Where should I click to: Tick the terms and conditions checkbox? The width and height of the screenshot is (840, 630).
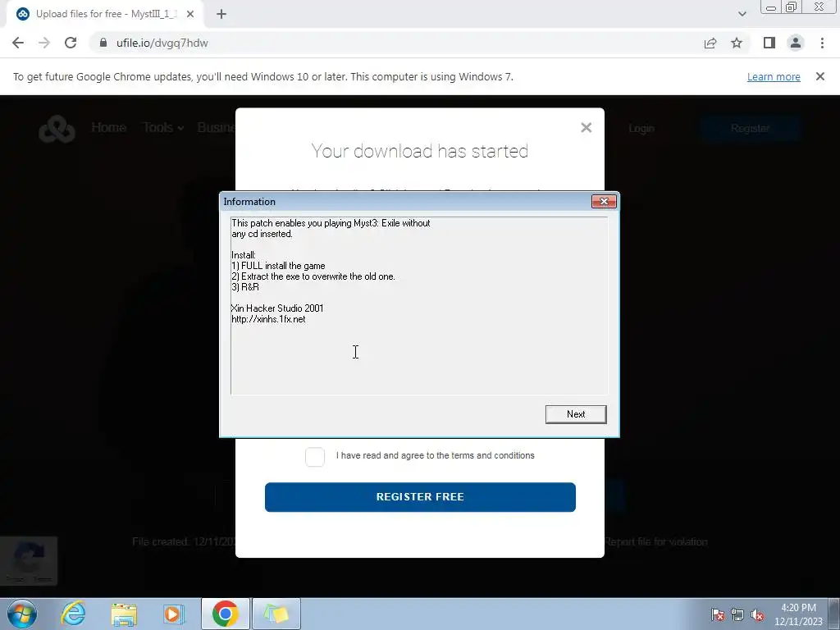[x=315, y=456]
